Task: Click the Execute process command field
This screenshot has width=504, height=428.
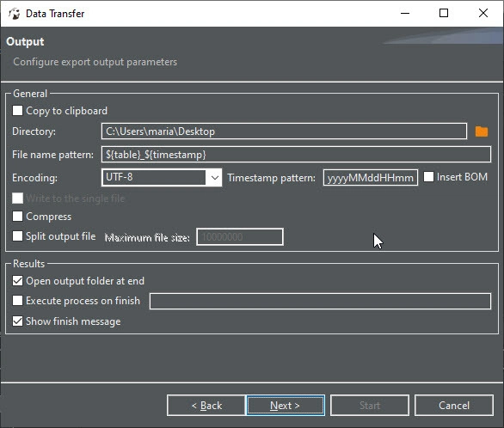Action: pyautogui.click(x=320, y=301)
